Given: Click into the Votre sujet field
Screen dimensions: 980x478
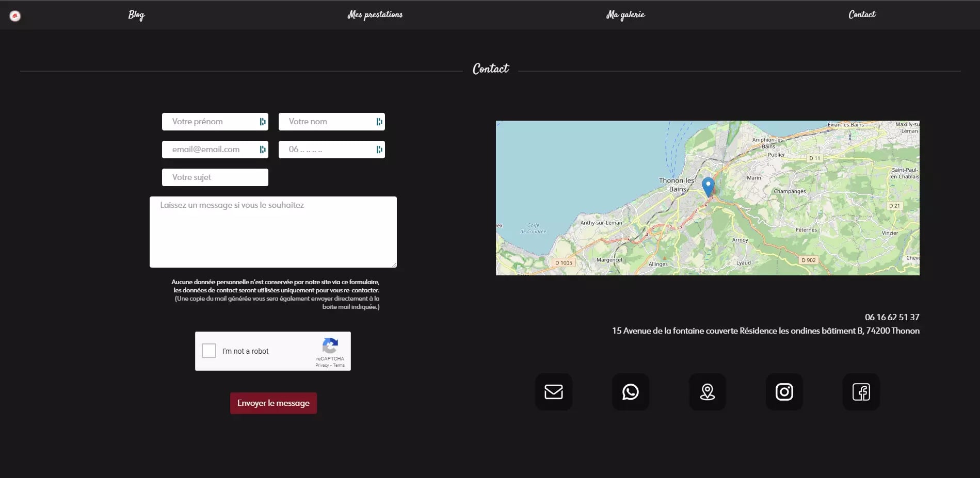Looking at the screenshot, I should pyautogui.click(x=215, y=177).
